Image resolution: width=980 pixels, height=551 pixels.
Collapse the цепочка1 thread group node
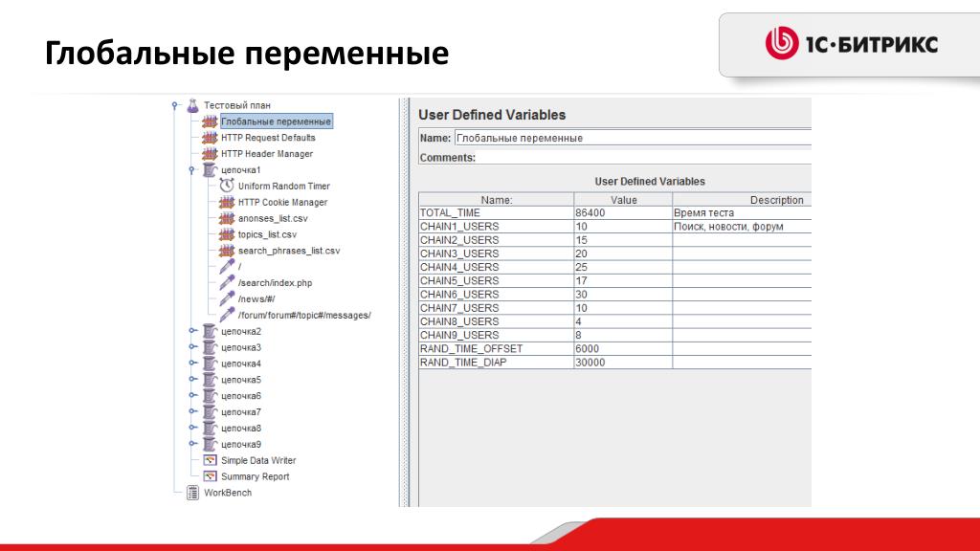pyautogui.click(x=192, y=169)
